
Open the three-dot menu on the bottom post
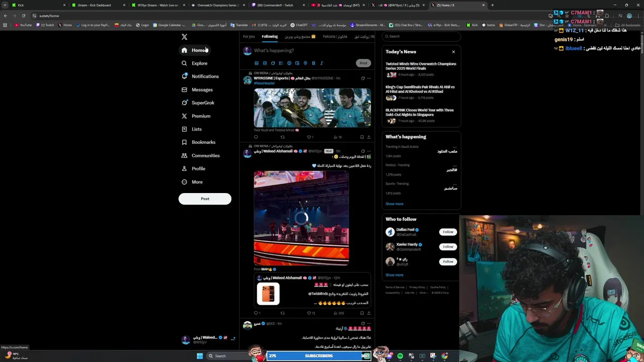pyautogui.click(x=369, y=324)
